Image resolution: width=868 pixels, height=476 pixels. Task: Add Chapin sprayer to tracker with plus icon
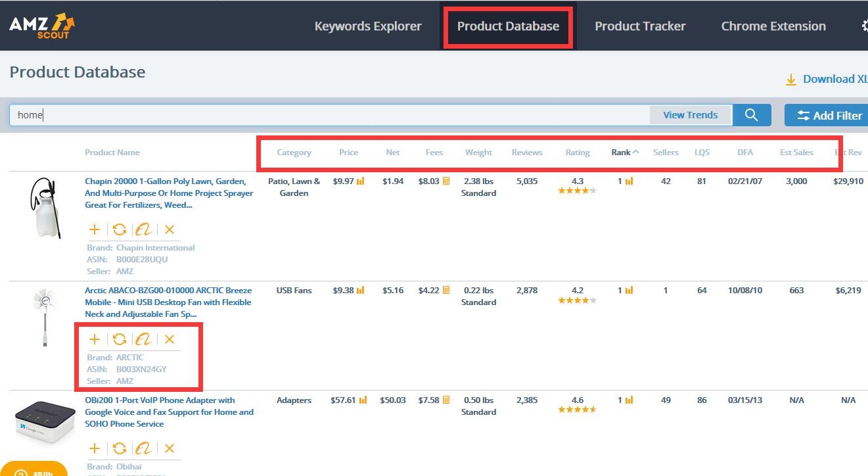pos(95,229)
